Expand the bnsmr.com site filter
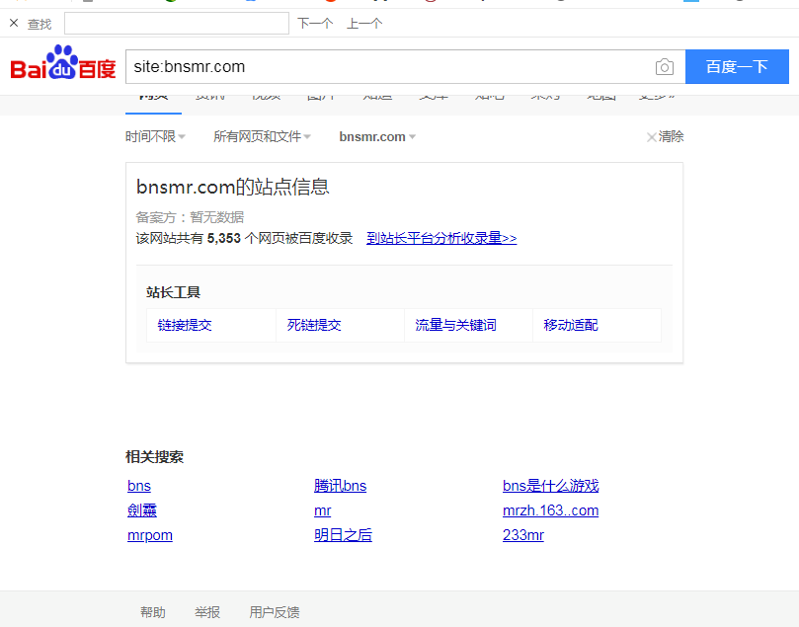This screenshot has width=799, height=627. click(378, 137)
